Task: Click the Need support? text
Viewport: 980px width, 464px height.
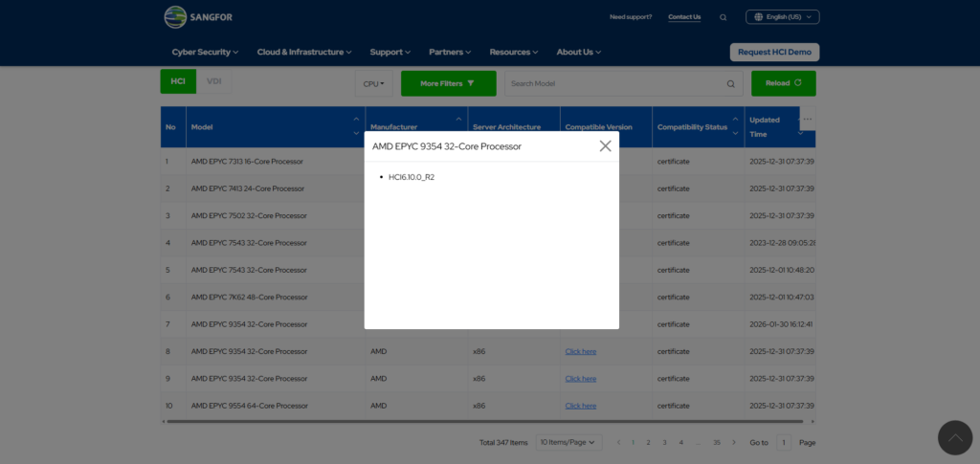Action: coord(631,17)
